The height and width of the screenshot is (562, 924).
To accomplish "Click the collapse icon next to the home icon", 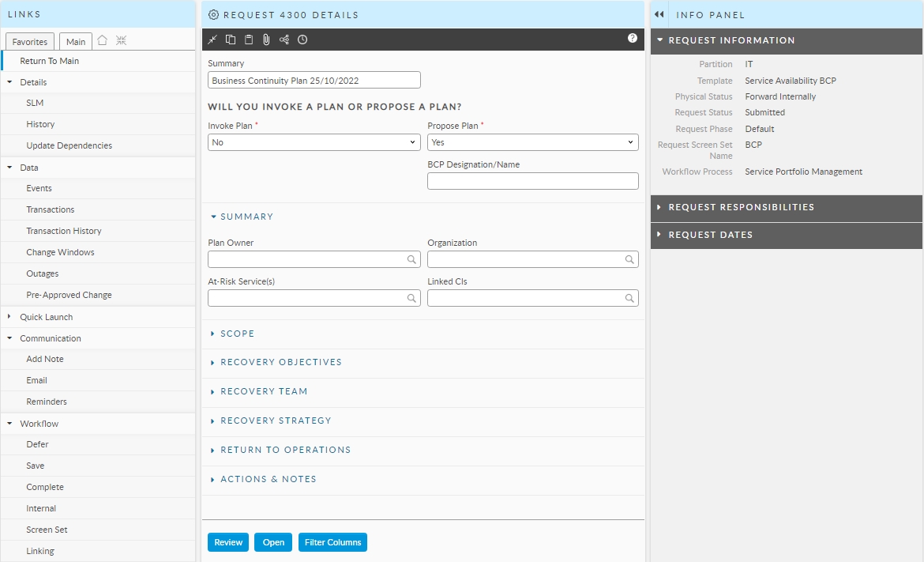I will (x=121, y=41).
